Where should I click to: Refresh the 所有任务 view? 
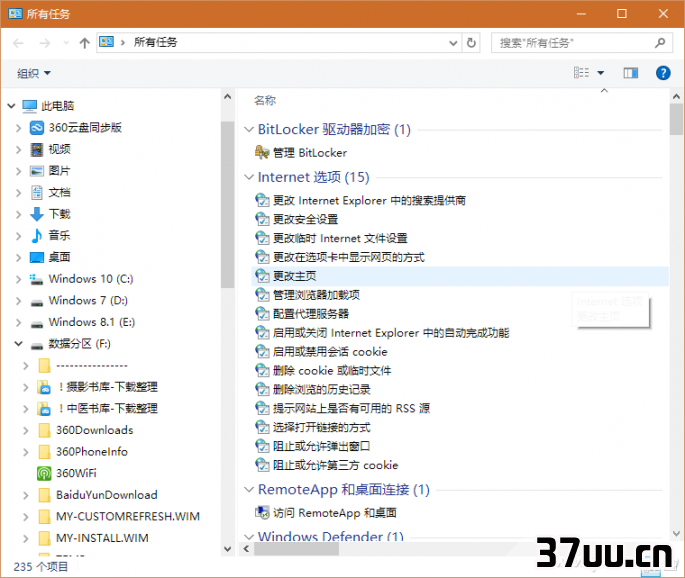pos(471,43)
